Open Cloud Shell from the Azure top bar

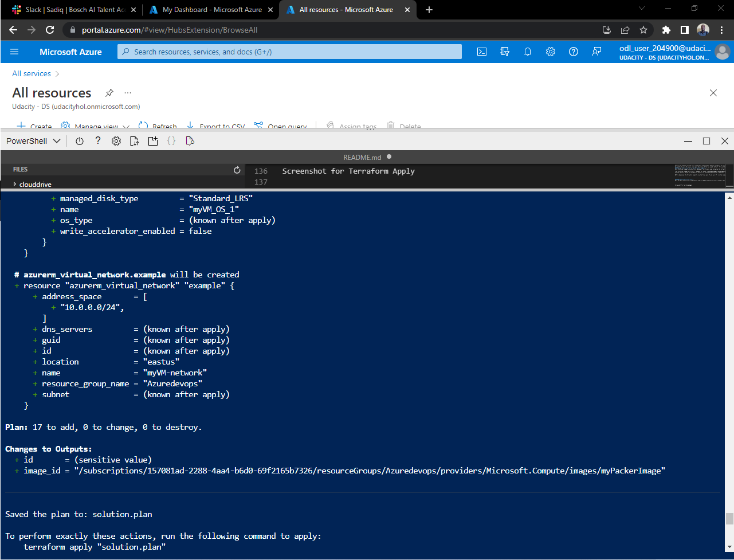481,52
